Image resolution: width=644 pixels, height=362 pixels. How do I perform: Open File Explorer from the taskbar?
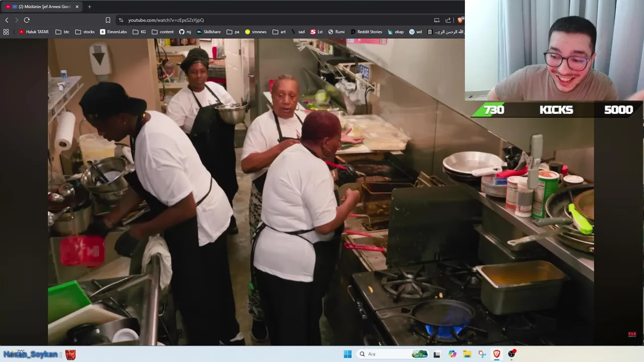coord(467,354)
